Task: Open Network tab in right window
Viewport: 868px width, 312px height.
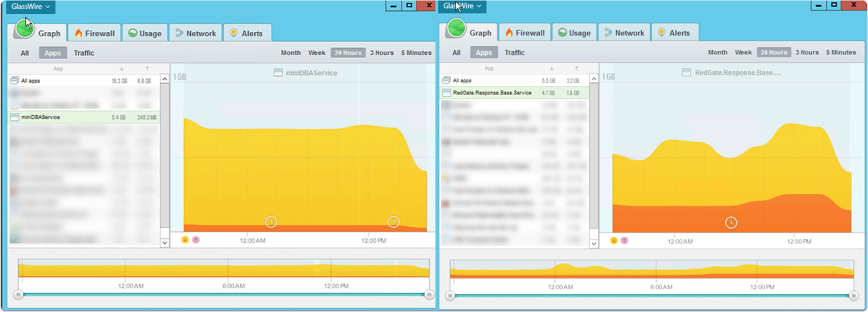Action: 624,33
